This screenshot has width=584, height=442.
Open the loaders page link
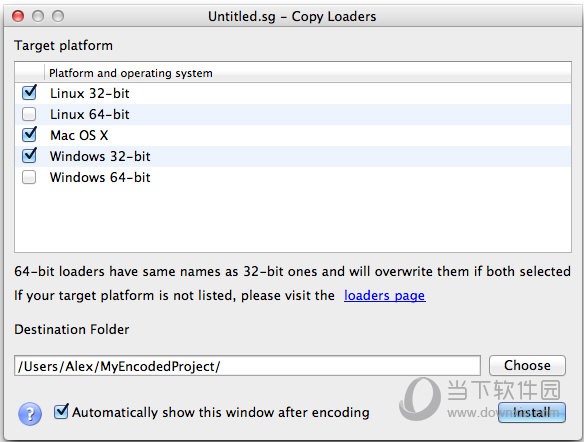pos(384,296)
